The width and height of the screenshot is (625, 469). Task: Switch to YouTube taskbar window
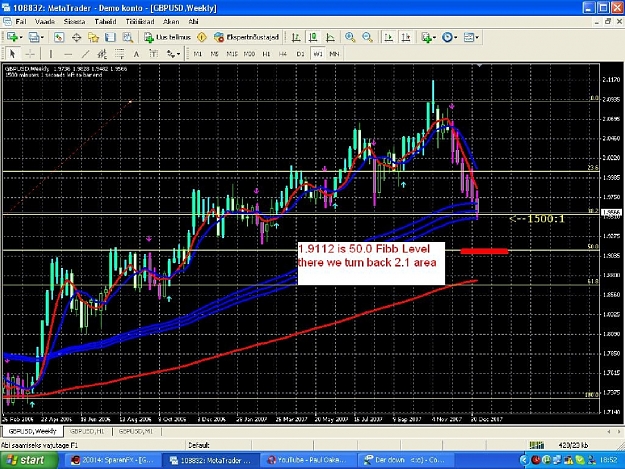pos(308,460)
